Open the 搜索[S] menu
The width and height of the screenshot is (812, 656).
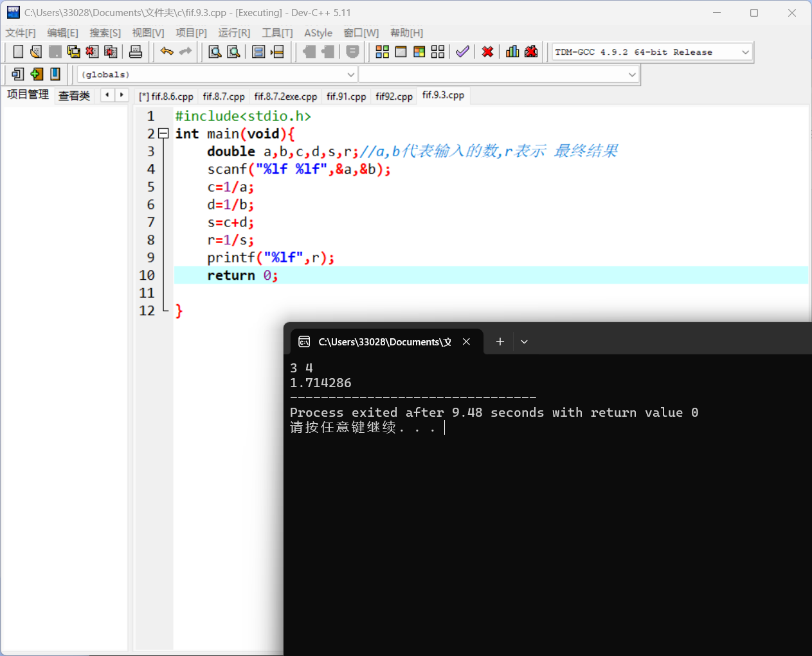pos(105,33)
